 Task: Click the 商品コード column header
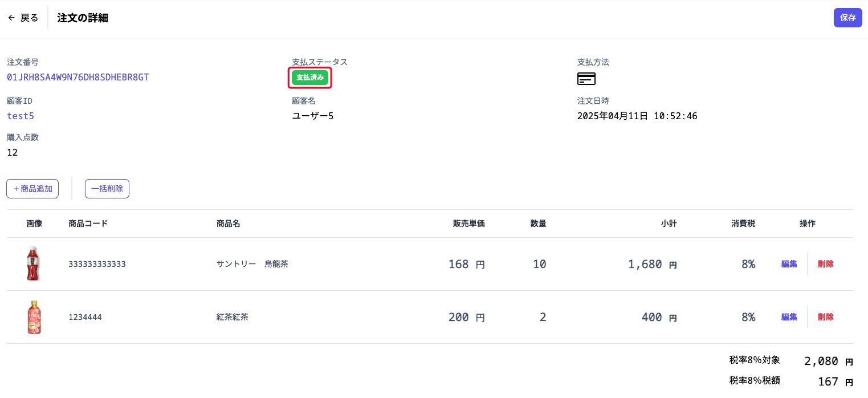click(88, 224)
